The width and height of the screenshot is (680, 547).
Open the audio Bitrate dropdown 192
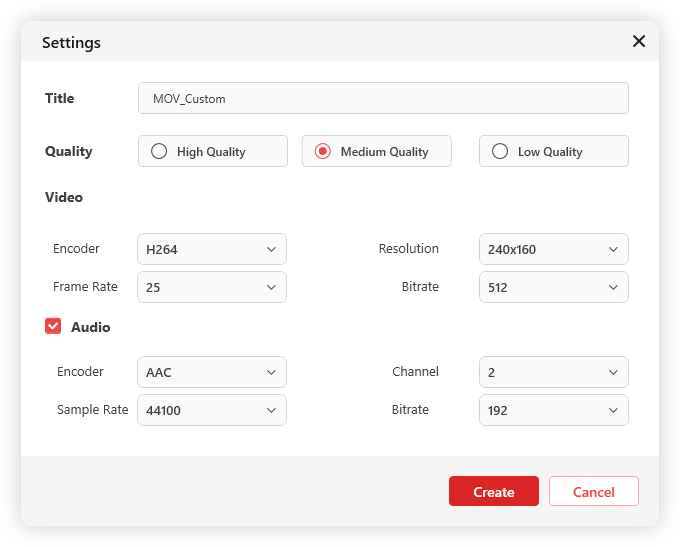pos(553,410)
